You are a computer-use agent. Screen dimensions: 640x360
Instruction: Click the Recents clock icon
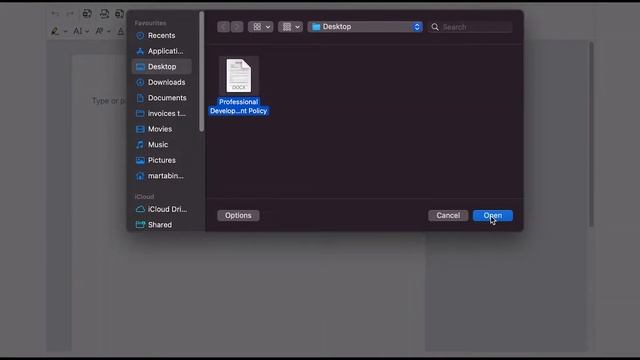coord(140,36)
